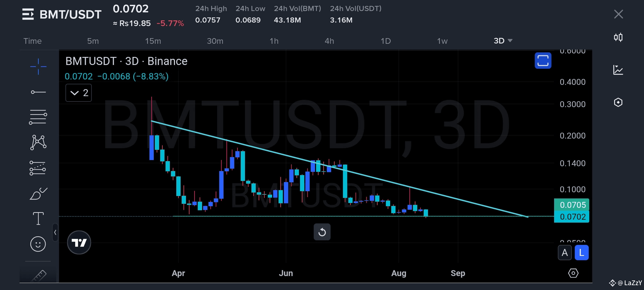Open candlestick chart type settings
The width and height of the screenshot is (644, 290).
click(618, 37)
